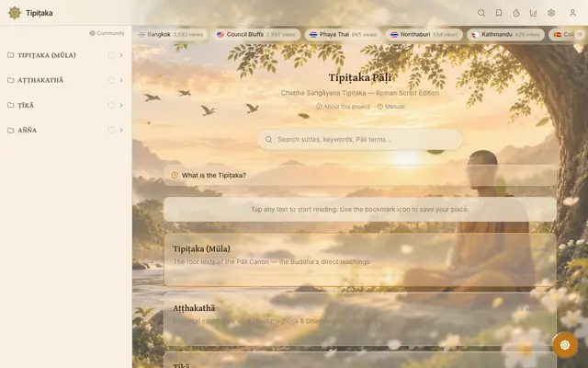Select TIPIṬAKA (MŪLA) in the sidebar
Screen dimensions: 588x368
tap(47, 55)
